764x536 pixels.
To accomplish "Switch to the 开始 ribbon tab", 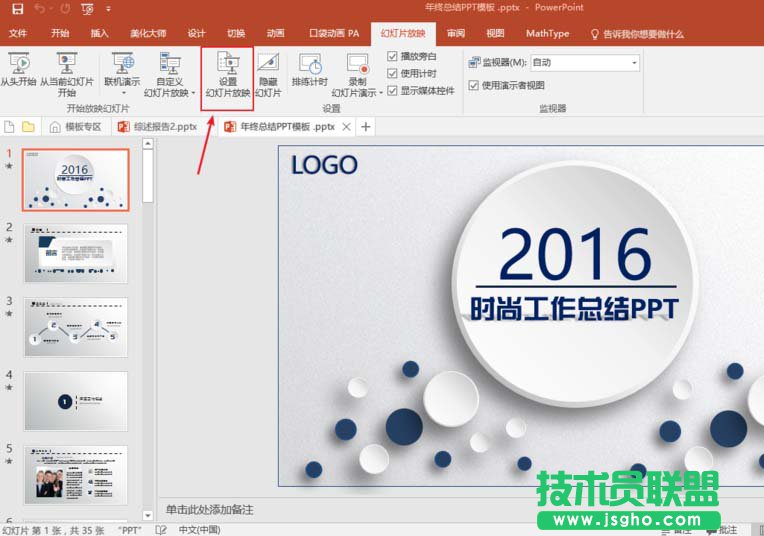I will coord(60,33).
